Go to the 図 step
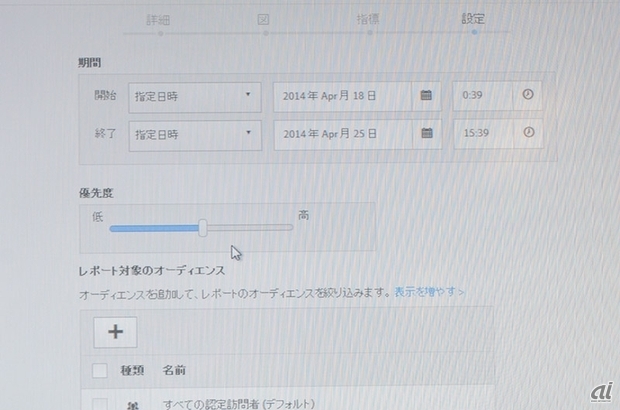 point(263,19)
